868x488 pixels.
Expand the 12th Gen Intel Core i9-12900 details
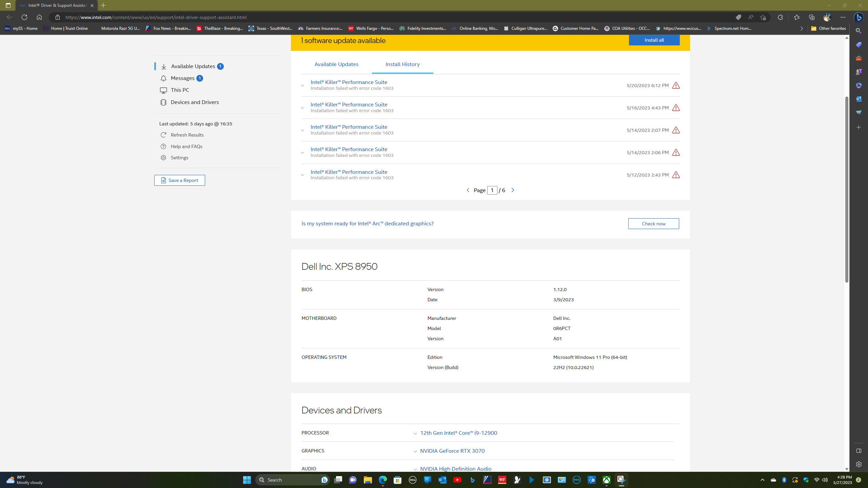(415, 433)
